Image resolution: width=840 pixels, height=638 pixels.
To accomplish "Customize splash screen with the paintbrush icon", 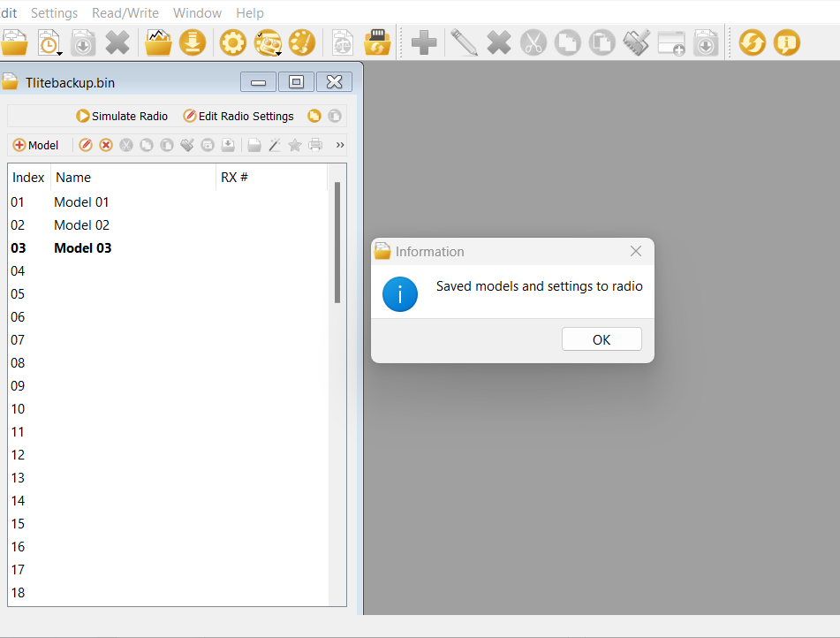I will tap(302, 42).
